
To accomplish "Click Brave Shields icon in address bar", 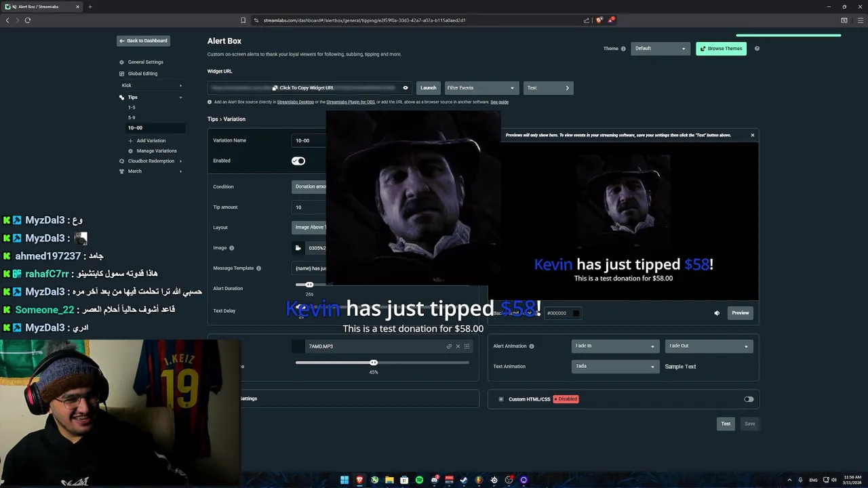I will (599, 20).
